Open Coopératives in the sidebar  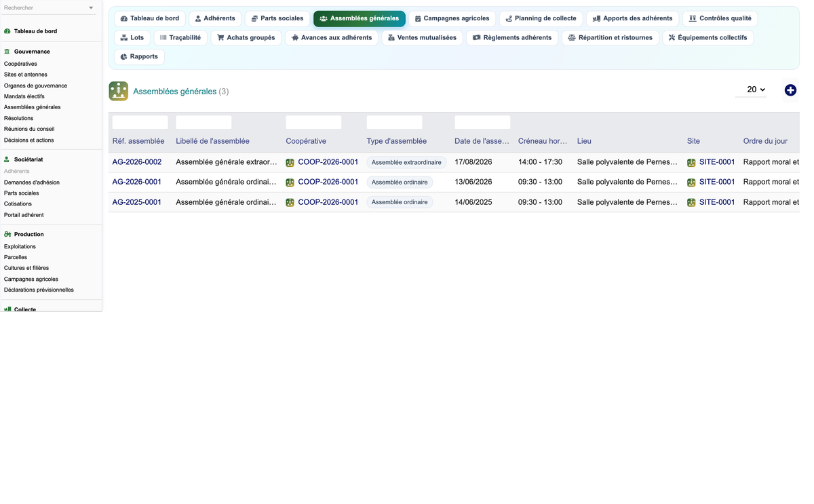click(x=20, y=64)
